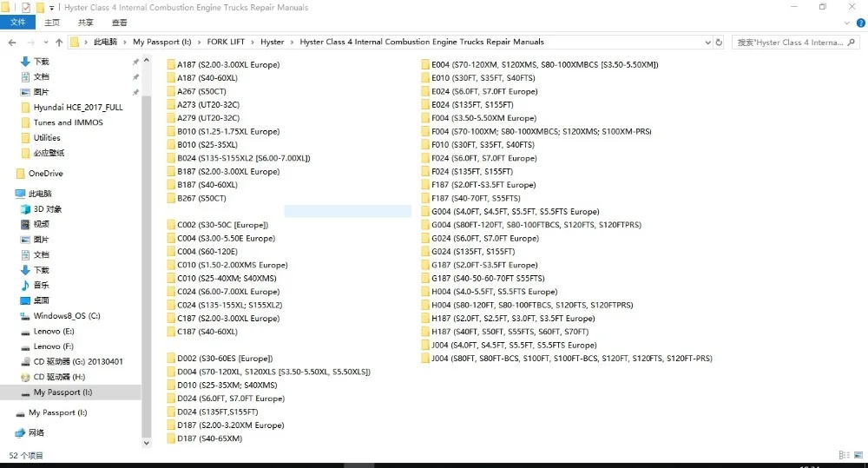This screenshot has height=468, width=868.
Task: Expand the breadcrumb chevron after Hyster
Action: coord(292,42)
